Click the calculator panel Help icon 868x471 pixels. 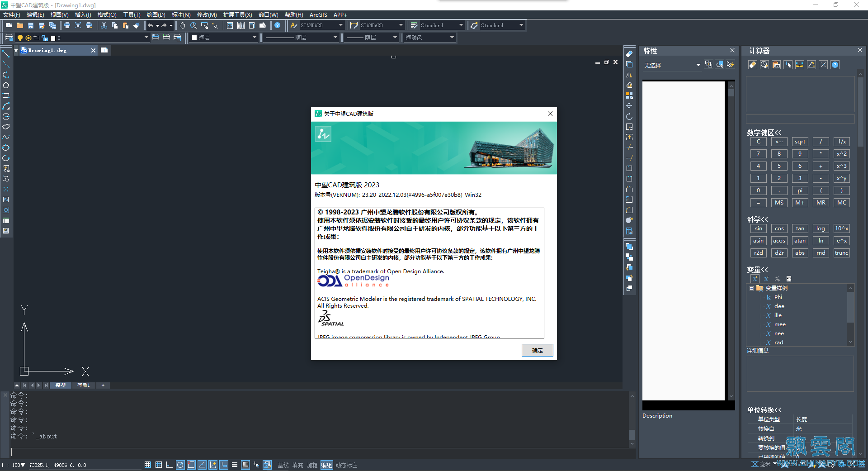click(835, 65)
